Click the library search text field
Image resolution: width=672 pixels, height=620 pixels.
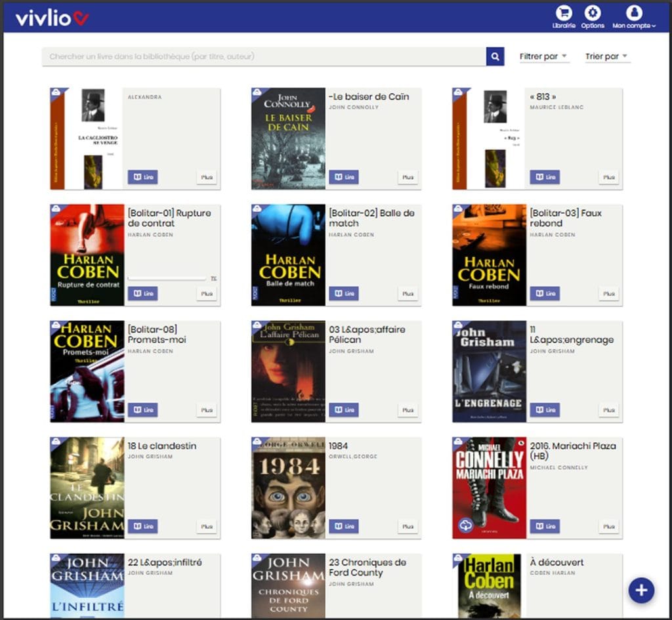pos(262,56)
